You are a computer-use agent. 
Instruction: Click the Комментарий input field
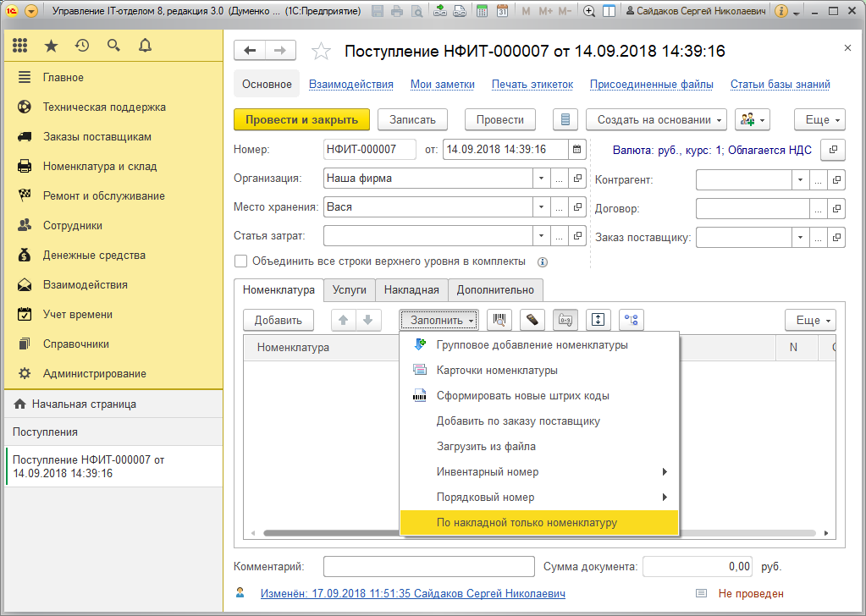[x=429, y=567]
